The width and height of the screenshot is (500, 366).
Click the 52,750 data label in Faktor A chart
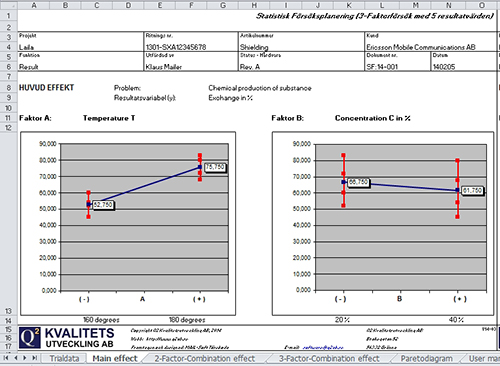(103, 205)
